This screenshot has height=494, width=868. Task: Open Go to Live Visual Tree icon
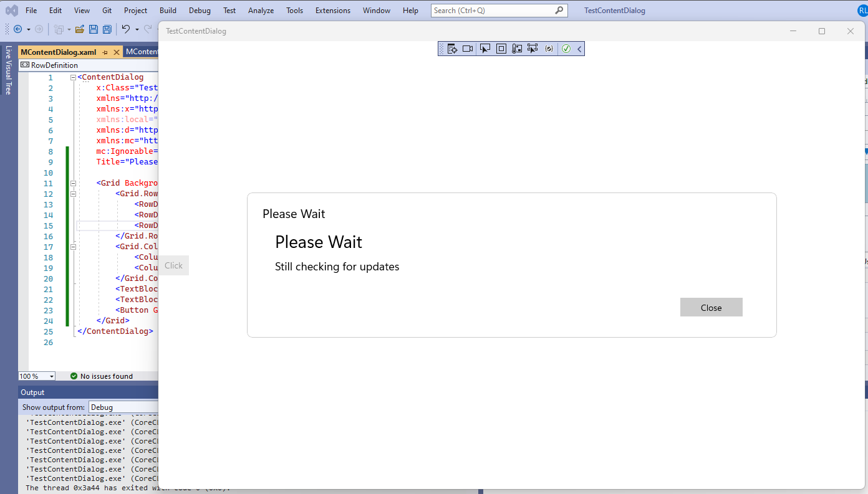point(452,49)
